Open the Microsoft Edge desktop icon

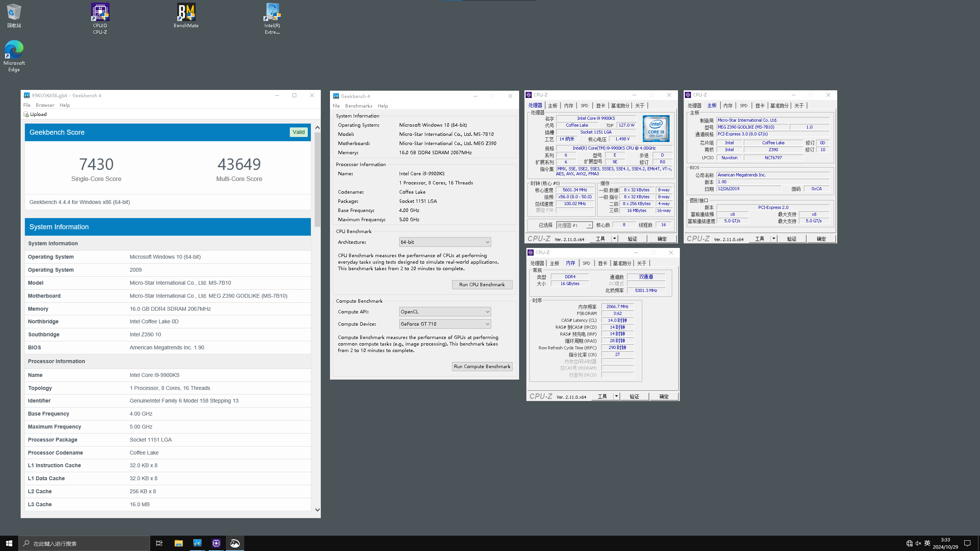(x=14, y=56)
